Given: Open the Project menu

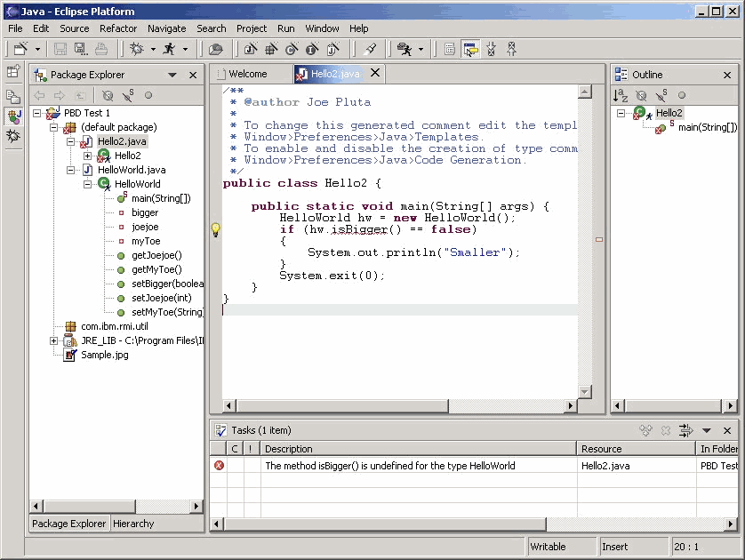Looking at the screenshot, I should click(x=252, y=28).
